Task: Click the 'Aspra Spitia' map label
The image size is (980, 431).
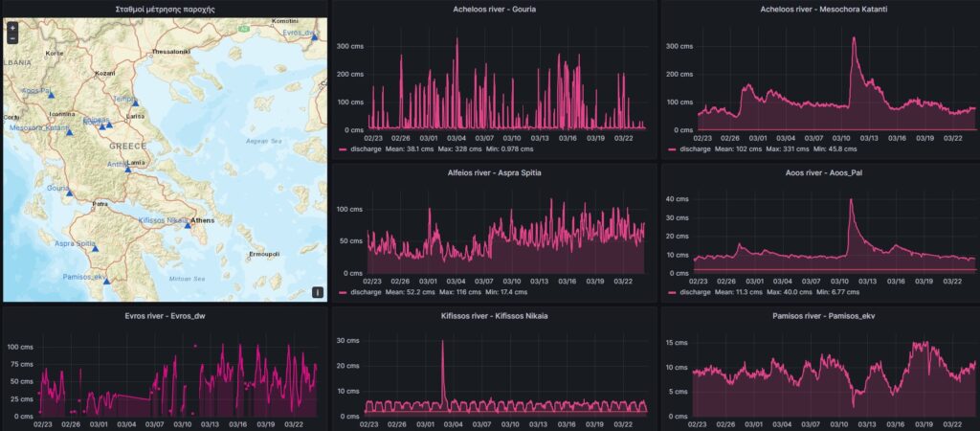Action: (75, 243)
